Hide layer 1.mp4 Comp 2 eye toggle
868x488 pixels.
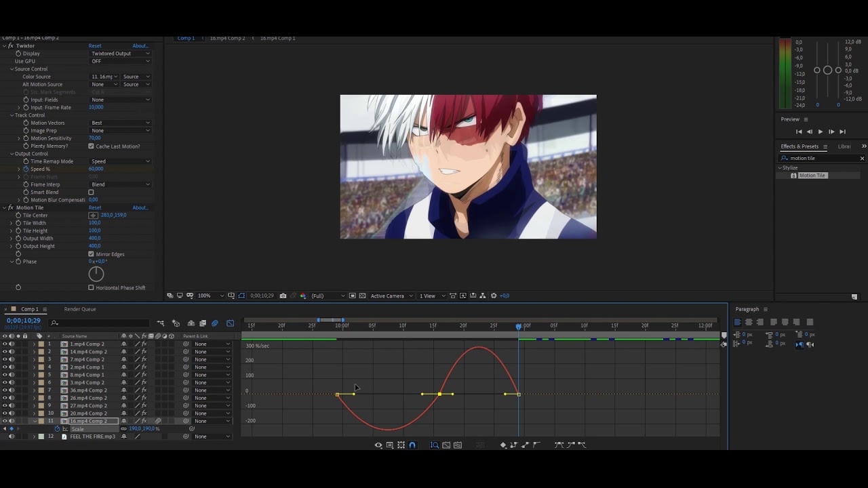[5, 344]
